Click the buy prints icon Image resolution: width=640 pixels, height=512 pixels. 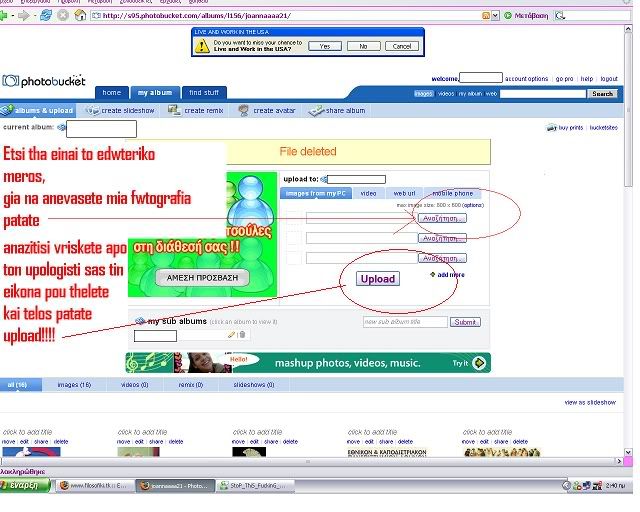[x=551, y=128]
